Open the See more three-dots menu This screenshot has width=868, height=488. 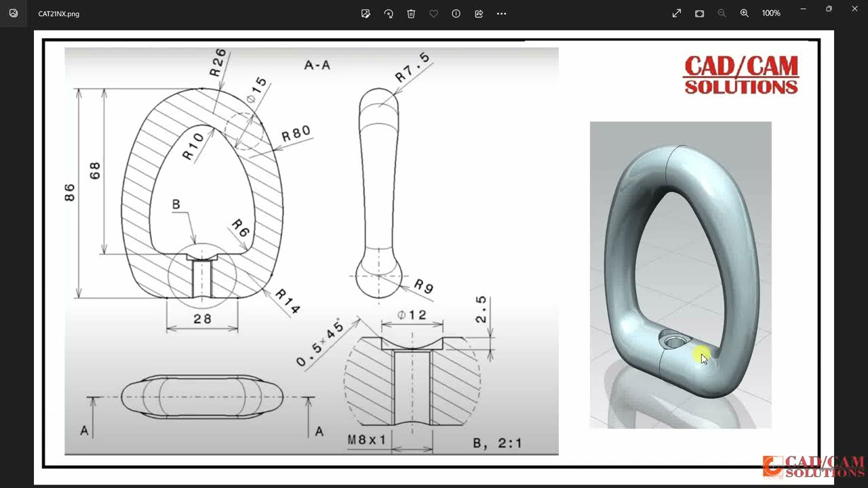click(x=501, y=13)
